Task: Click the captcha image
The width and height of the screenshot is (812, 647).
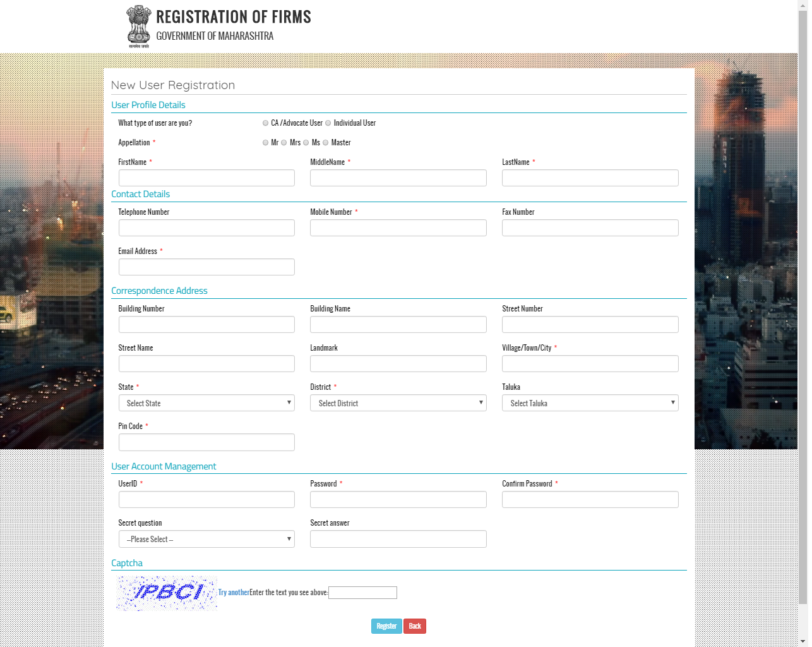Action: [x=167, y=593]
